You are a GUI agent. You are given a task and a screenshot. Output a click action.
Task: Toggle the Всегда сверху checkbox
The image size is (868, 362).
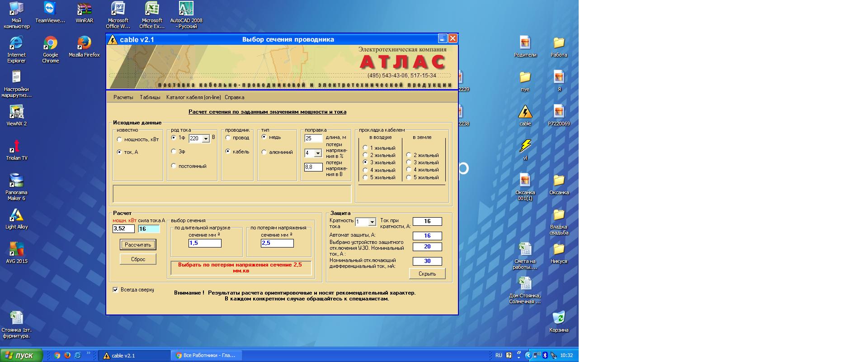[x=115, y=290]
